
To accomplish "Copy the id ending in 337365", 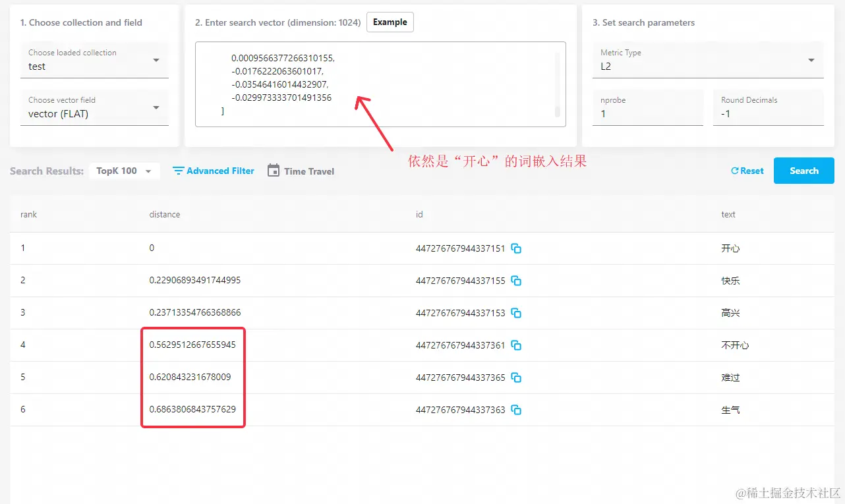I will click(x=517, y=378).
